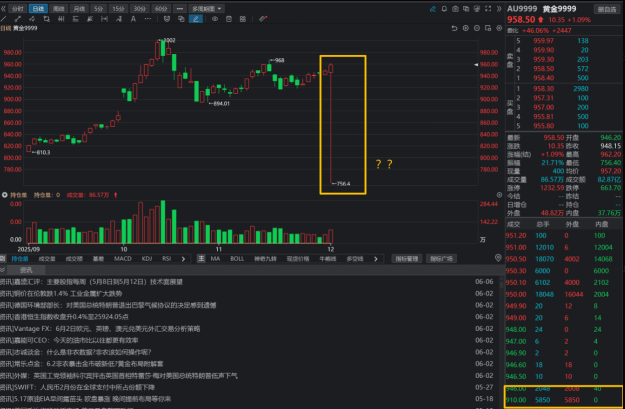Enter fullscreen chart mode
Screen dimensions: 625x409
[x=488, y=9]
